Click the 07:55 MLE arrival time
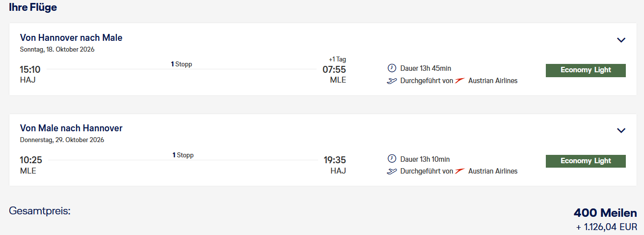The image size is (644, 235). (x=334, y=70)
